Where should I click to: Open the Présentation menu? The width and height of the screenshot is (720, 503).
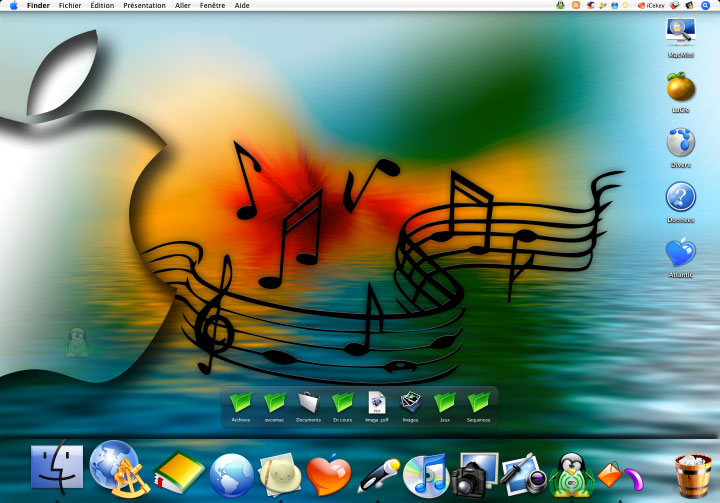pos(144,6)
